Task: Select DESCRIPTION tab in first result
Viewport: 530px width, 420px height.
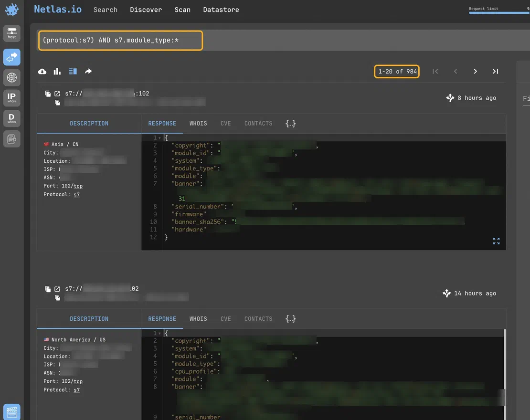Action: (x=89, y=123)
